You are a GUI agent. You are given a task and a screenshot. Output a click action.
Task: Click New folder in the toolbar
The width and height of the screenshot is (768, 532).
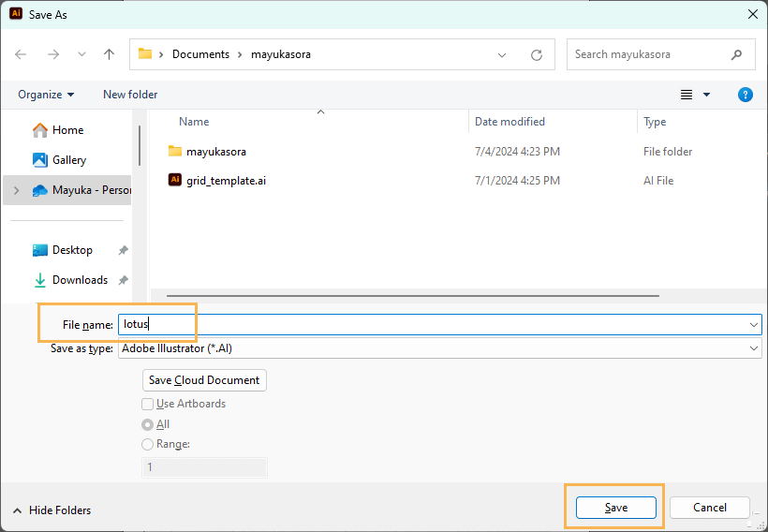coord(130,95)
